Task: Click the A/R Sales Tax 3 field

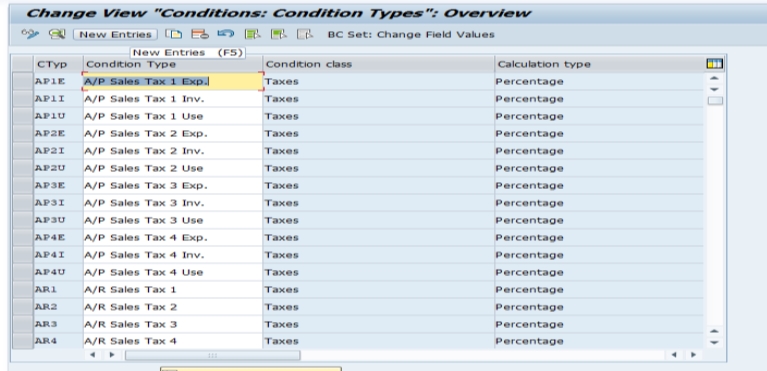Action: click(173, 324)
